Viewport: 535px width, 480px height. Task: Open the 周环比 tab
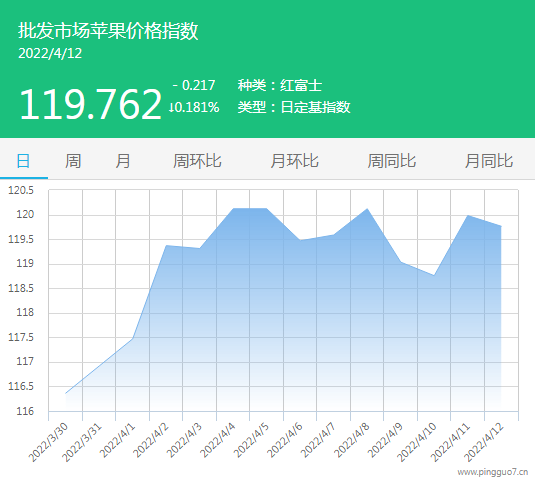(197, 161)
